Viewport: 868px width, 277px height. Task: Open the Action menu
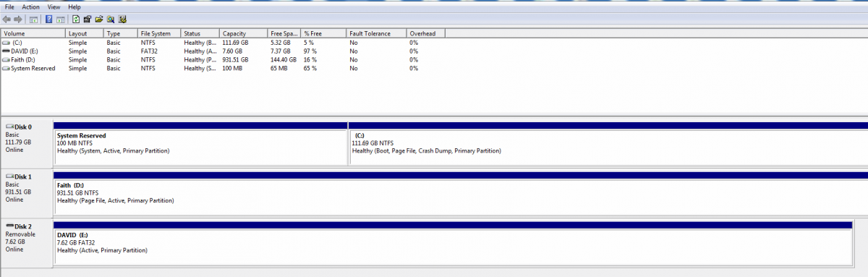coord(31,7)
